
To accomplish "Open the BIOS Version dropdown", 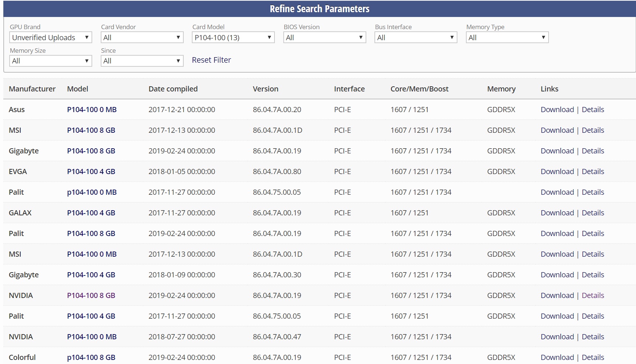I will click(x=325, y=37).
